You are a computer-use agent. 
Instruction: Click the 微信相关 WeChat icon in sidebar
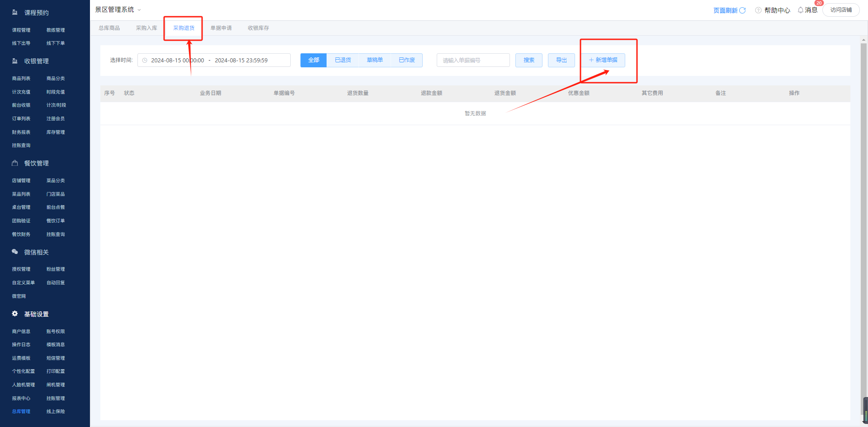pos(15,252)
